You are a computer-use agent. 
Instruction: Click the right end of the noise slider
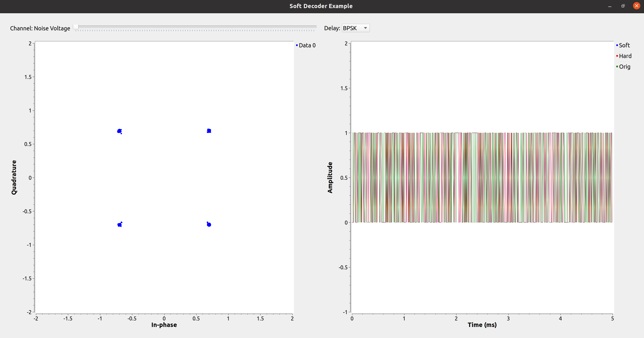coord(314,27)
